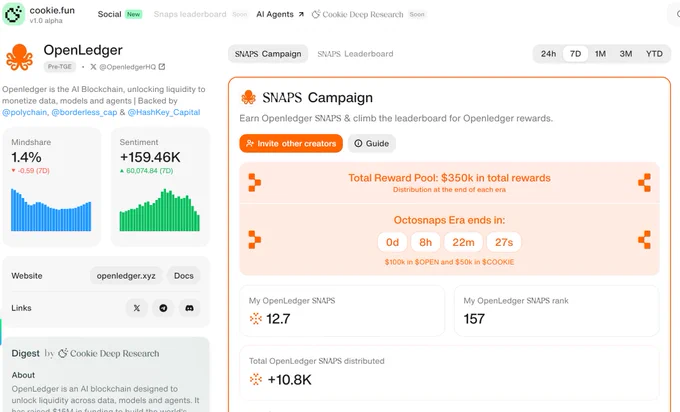Click the 8h countdown box
The width and height of the screenshot is (680, 412).
pyautogui.click(x=425, y=242)
